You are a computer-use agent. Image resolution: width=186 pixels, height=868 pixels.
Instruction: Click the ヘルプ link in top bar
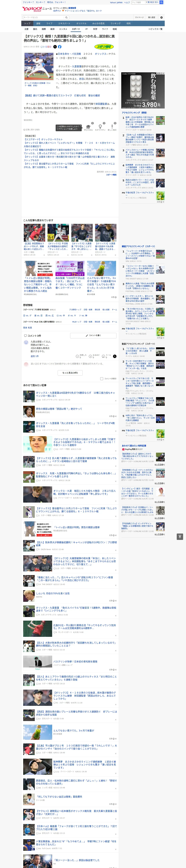coord(127,2)
